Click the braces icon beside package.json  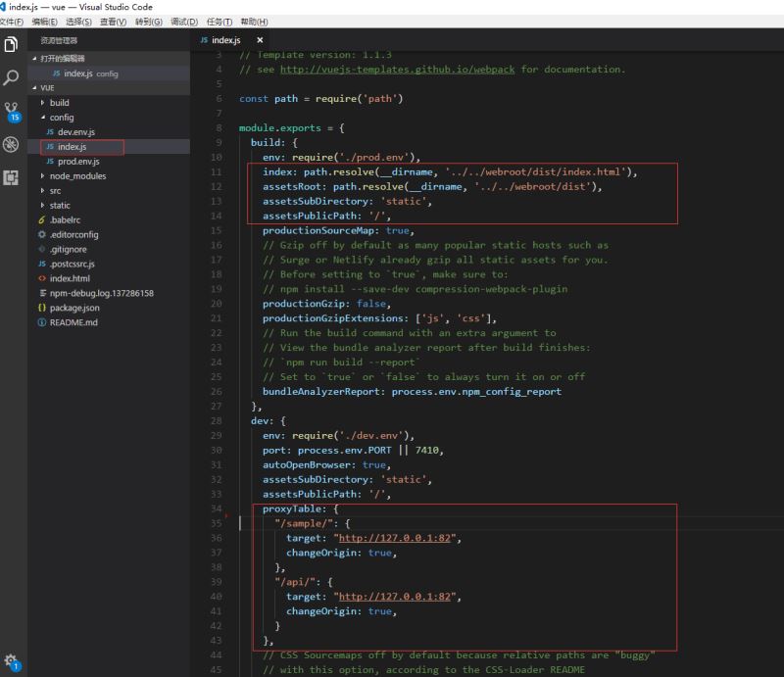42,308
